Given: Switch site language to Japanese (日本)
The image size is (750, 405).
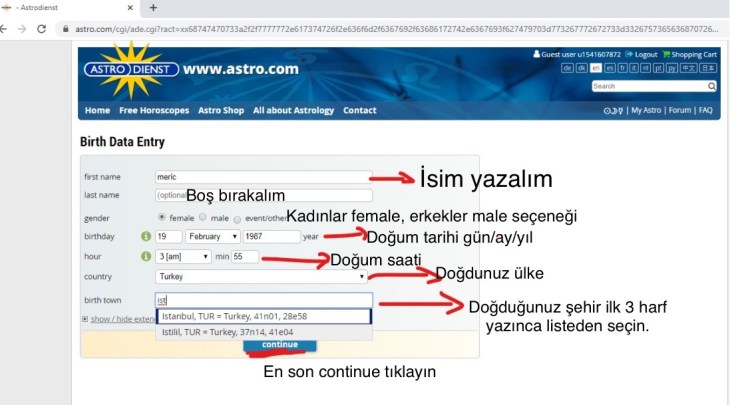Looking at the screenshot, I should pos(708,68).
